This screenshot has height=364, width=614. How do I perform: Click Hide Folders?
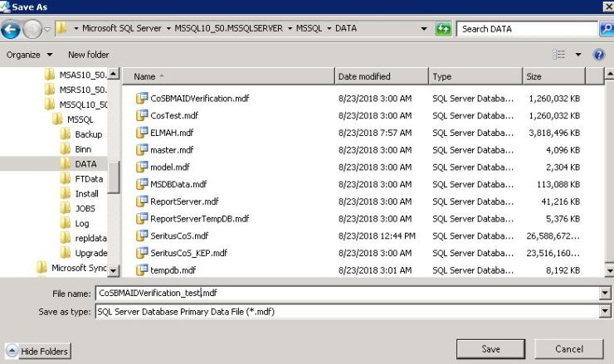38,351
